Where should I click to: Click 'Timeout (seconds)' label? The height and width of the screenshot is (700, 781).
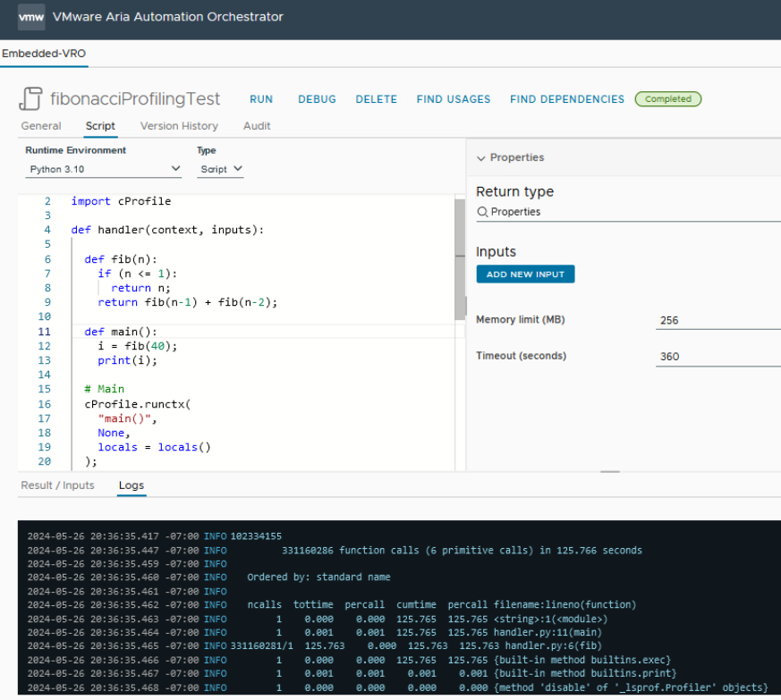tap(521, 356)
